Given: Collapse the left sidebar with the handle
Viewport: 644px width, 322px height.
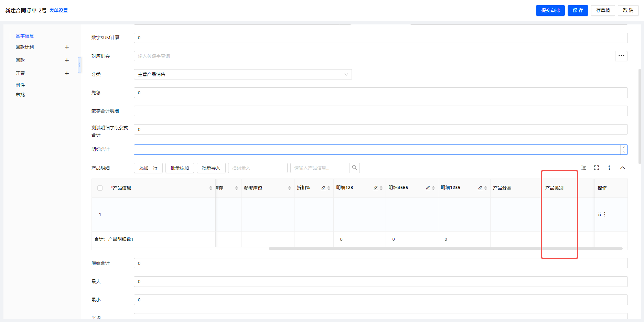Looking at the screenshot, I should tap(79, 65).
